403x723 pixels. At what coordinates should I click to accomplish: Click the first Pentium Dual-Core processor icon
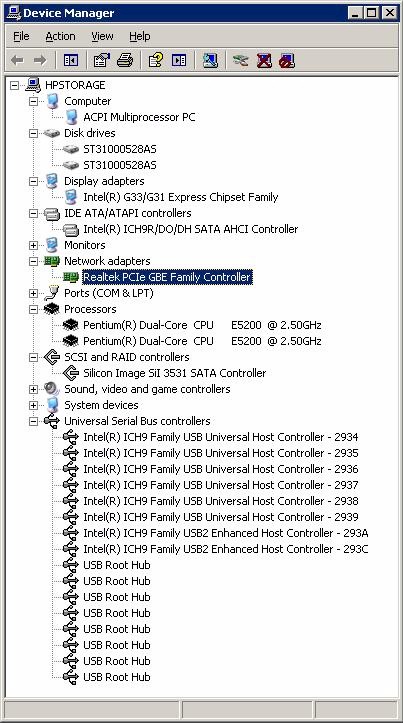coord(71,325)
